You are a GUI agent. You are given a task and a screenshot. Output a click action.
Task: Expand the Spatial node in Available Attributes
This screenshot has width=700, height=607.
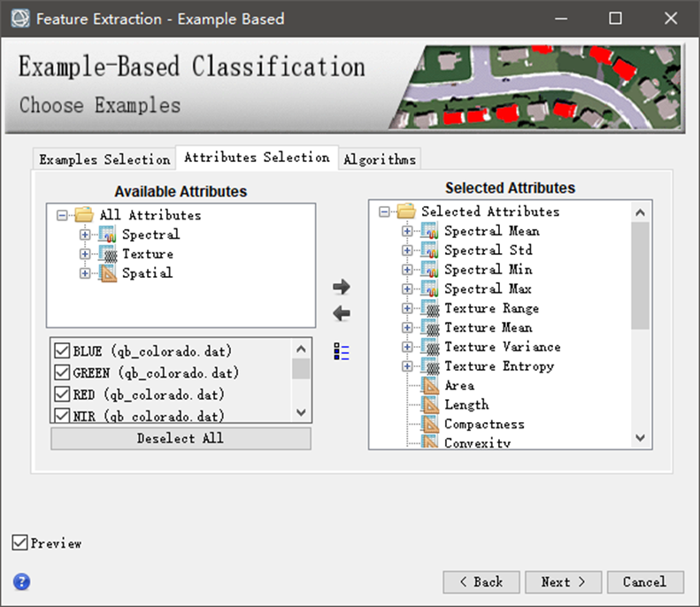tap(85, 273)
